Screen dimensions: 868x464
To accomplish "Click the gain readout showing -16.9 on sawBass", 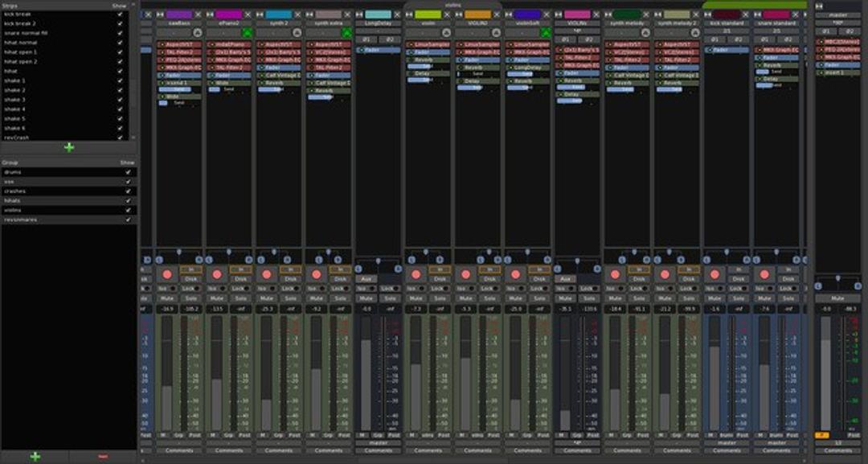I will [169, 309].
